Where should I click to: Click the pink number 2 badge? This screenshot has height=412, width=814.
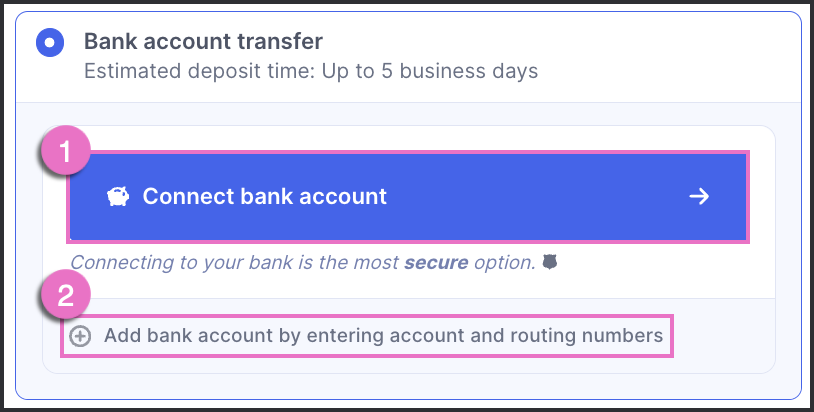pos(64,295)
